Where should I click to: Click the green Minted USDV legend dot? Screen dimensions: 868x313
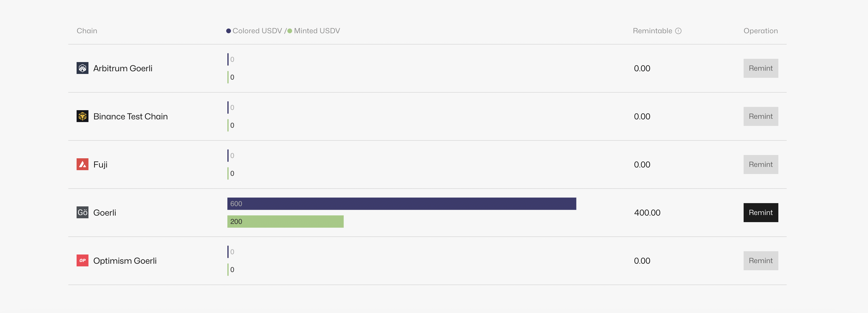pos(290,31)
